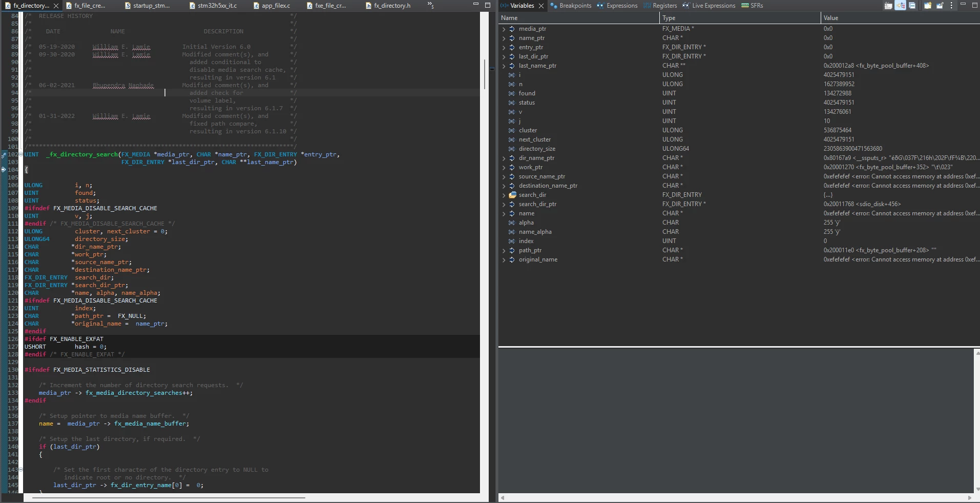Expand the original_name variable

(x=504, y=259)
